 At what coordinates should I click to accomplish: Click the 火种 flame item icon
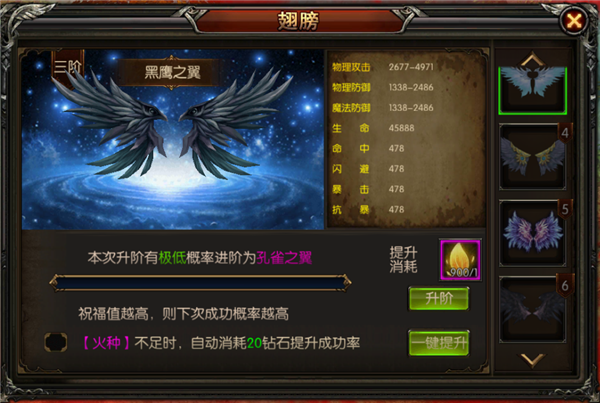click(460, 260)
